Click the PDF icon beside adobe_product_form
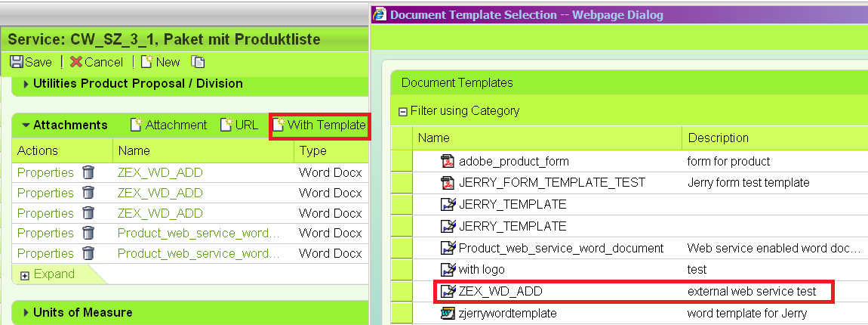 click(448, 162)
